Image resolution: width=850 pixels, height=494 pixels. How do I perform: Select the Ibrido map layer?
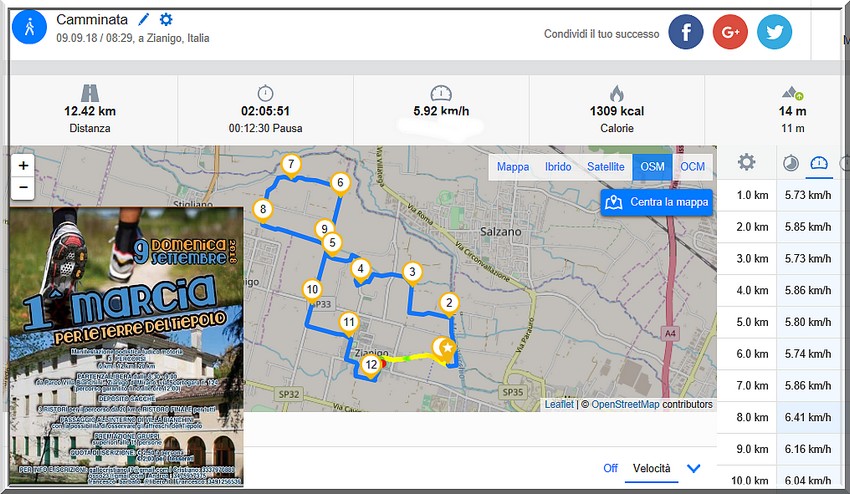point(558,167)
